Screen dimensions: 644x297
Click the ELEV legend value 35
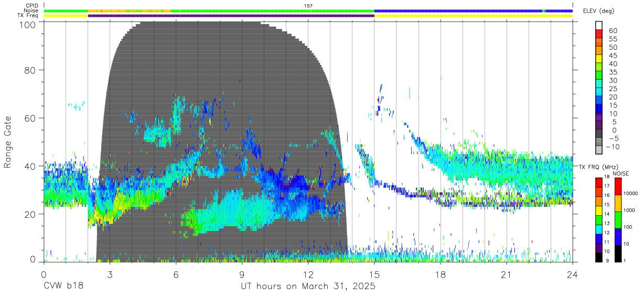tap(613, 72)
